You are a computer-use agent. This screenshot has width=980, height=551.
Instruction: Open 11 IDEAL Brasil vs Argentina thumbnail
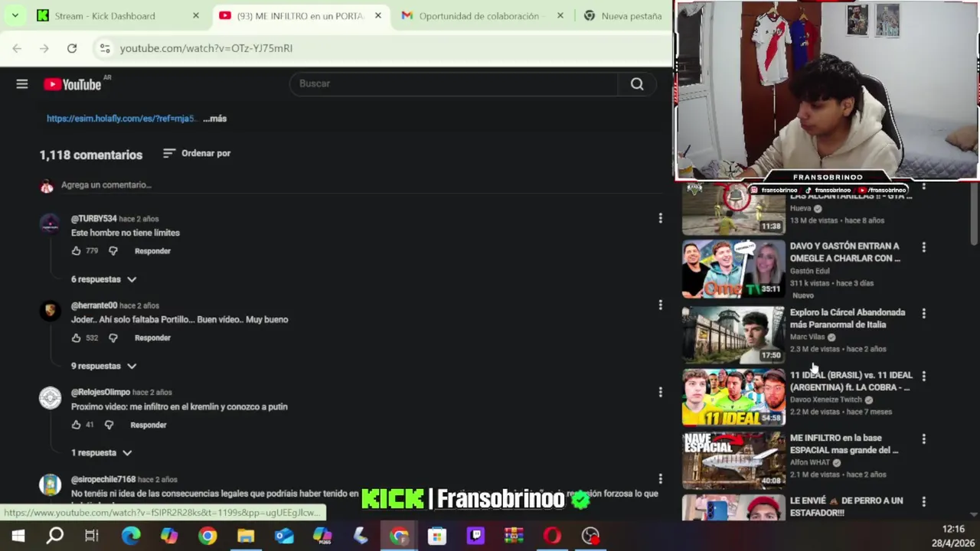[x=733, y=396]
